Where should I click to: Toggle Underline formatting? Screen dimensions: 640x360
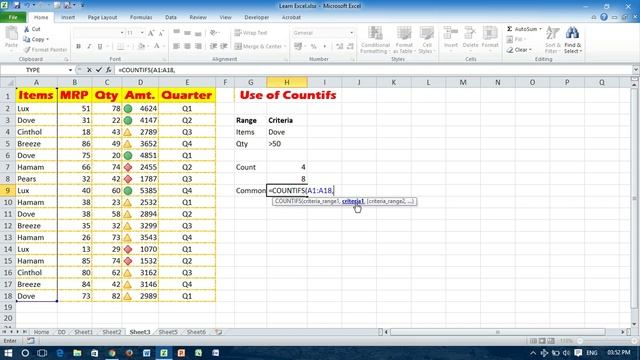point(100,47)
